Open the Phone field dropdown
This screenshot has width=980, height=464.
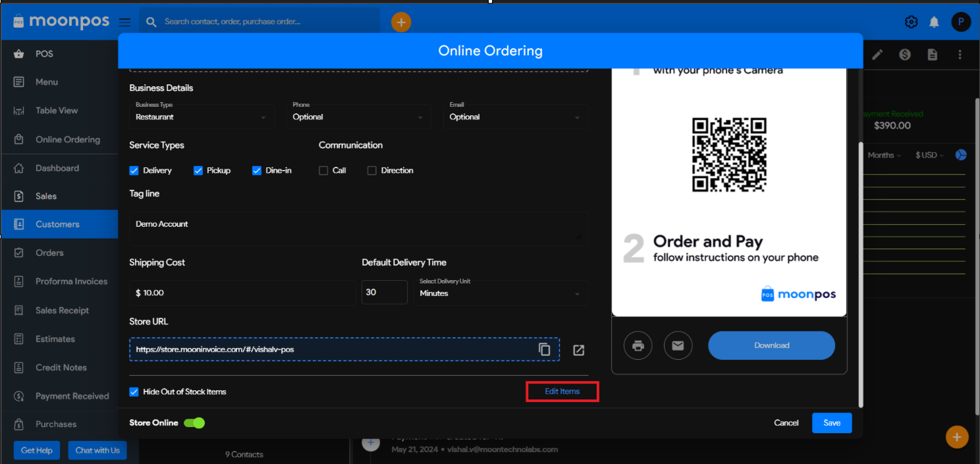(x=360, y=117)
